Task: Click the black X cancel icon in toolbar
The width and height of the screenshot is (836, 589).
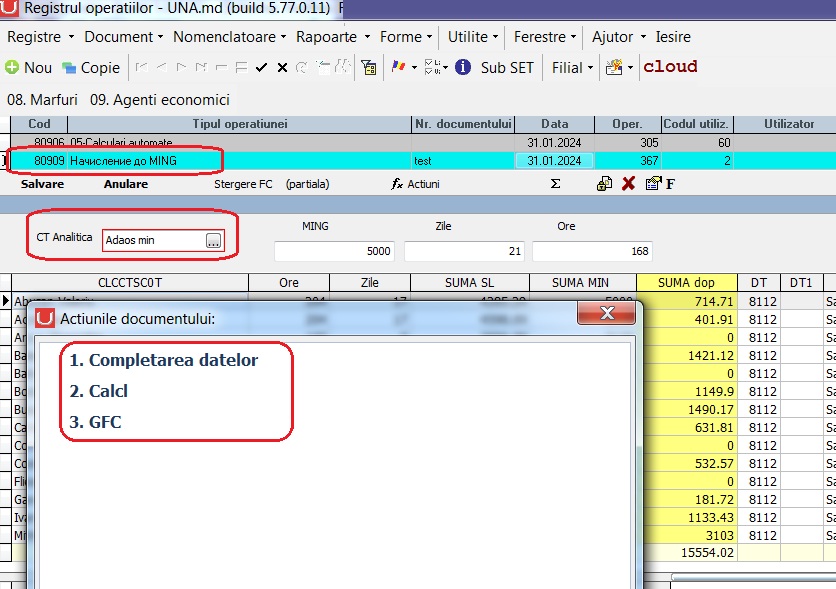Action: 282,68
